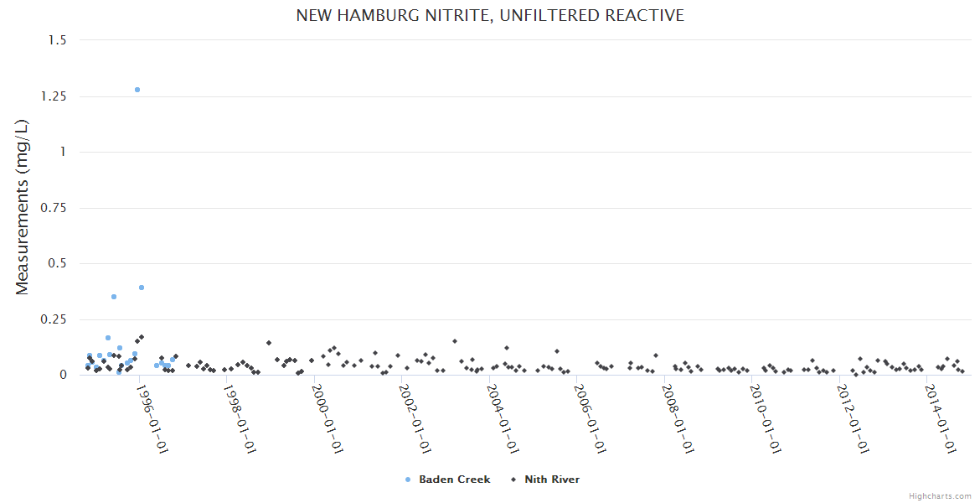Viewport: 980px width, 503px height.
Task: Hide the Nith River series via legend label
Action: [x=551, y=480]
